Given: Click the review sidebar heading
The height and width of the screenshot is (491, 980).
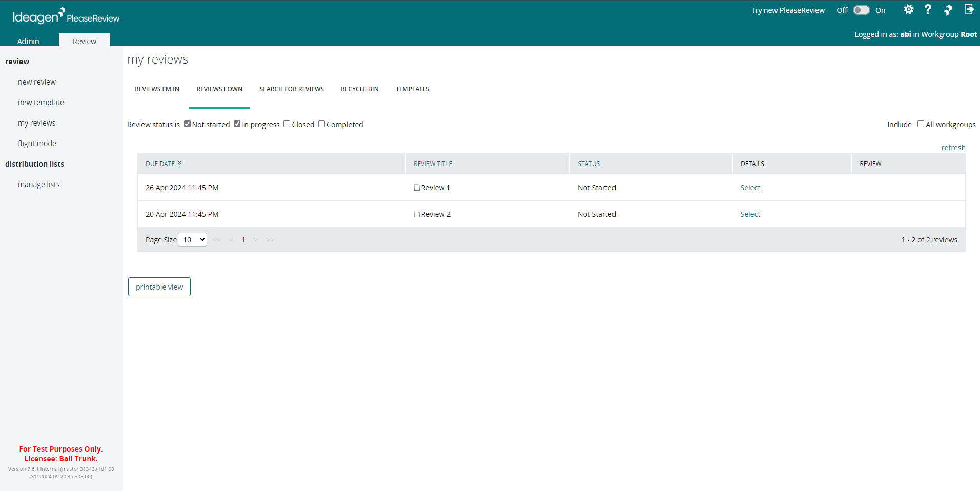Looking at the screenshot, I should click(17, 62).
